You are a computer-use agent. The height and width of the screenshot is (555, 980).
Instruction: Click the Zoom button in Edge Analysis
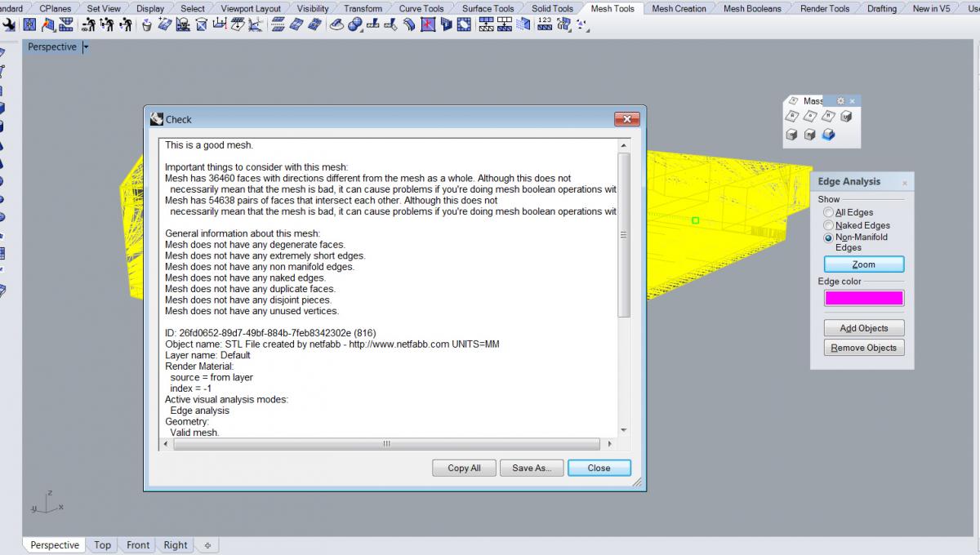coord(864,264)
